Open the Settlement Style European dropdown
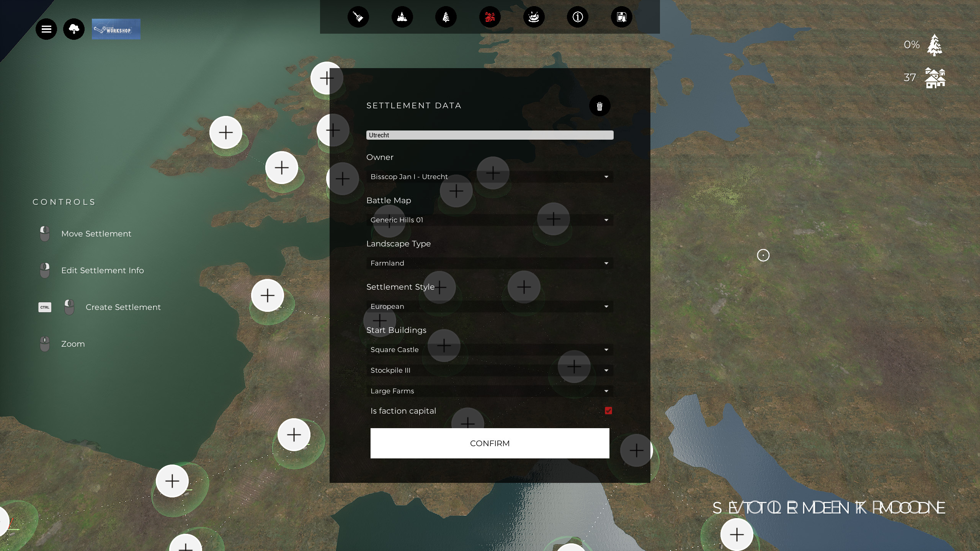This screenshot has width=980, height=551. (490, 306)
